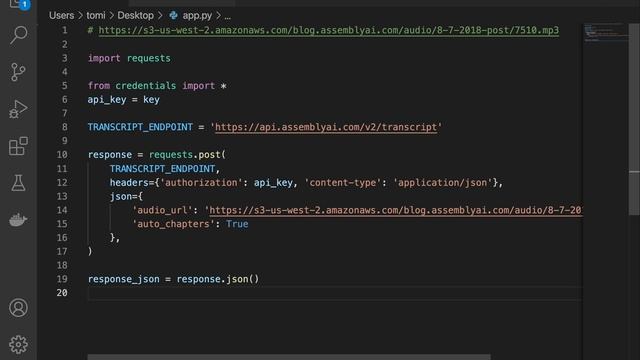Select the app.py breadcrumb segment
Screen dimensions: 640x360
tap(197, 16)
